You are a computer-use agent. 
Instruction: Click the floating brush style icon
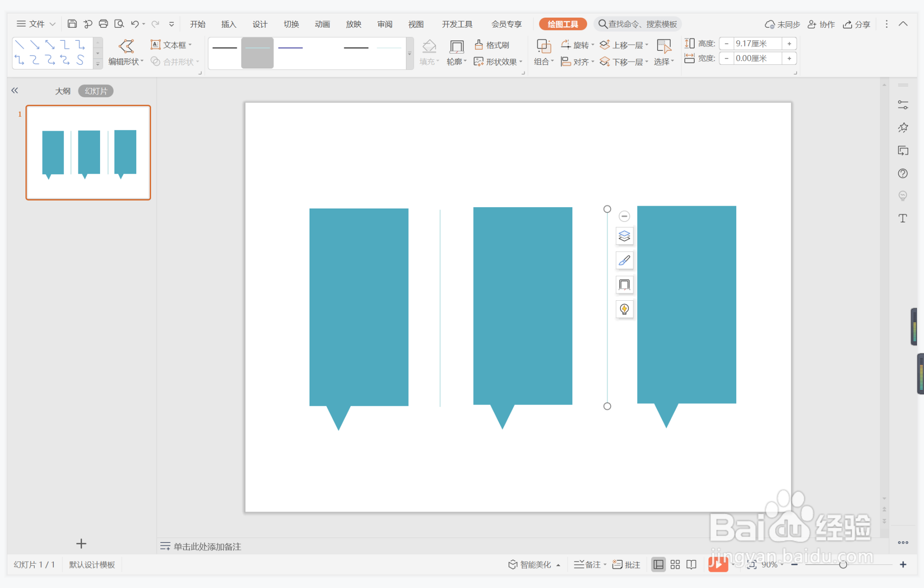click(624, 260)
